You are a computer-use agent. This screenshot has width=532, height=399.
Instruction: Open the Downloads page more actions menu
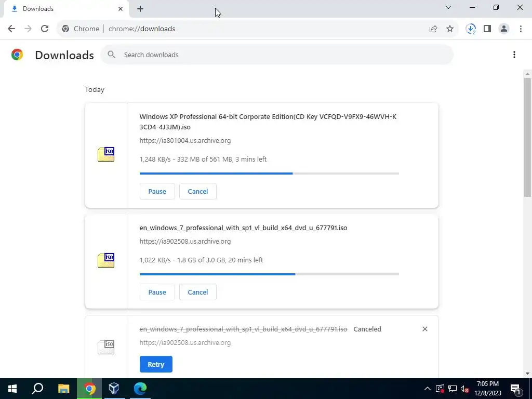pos(514,55)
